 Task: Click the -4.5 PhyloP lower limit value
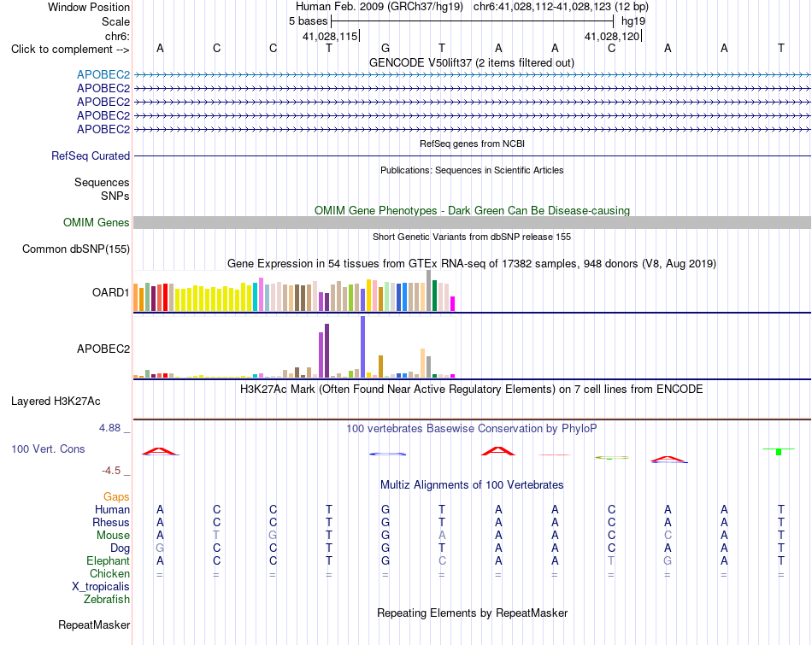pyautogui.click(x=111, y=471)
